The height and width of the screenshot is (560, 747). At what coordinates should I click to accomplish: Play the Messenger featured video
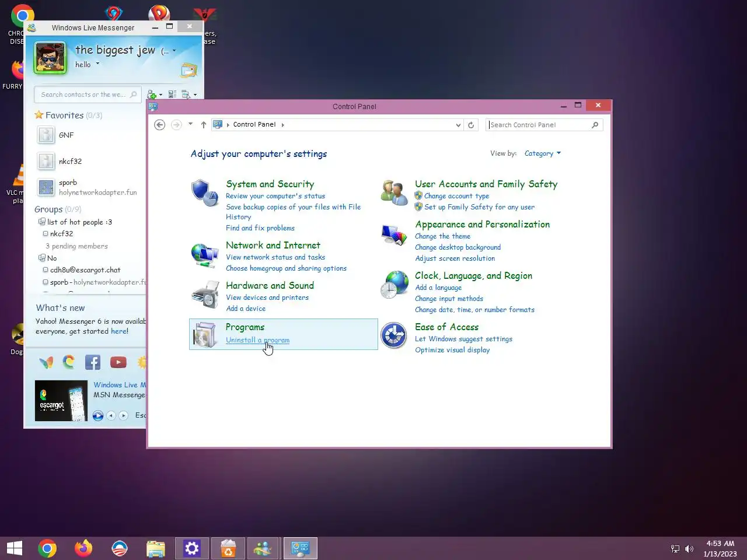(x=98, y=416)
